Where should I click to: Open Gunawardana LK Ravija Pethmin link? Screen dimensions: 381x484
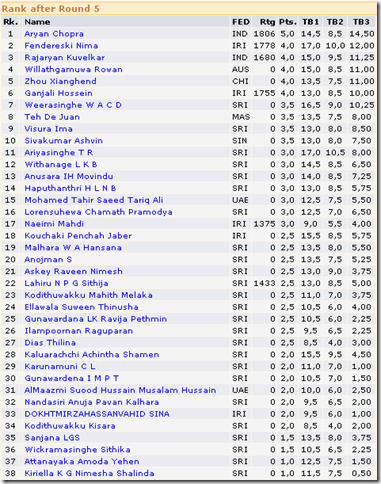pos(96,319)
